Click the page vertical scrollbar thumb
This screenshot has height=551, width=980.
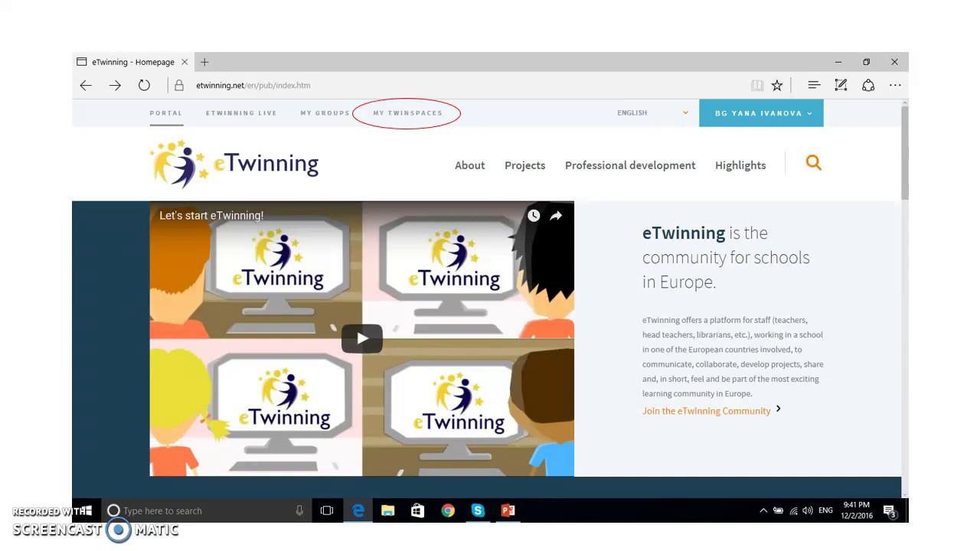(904, 153)
